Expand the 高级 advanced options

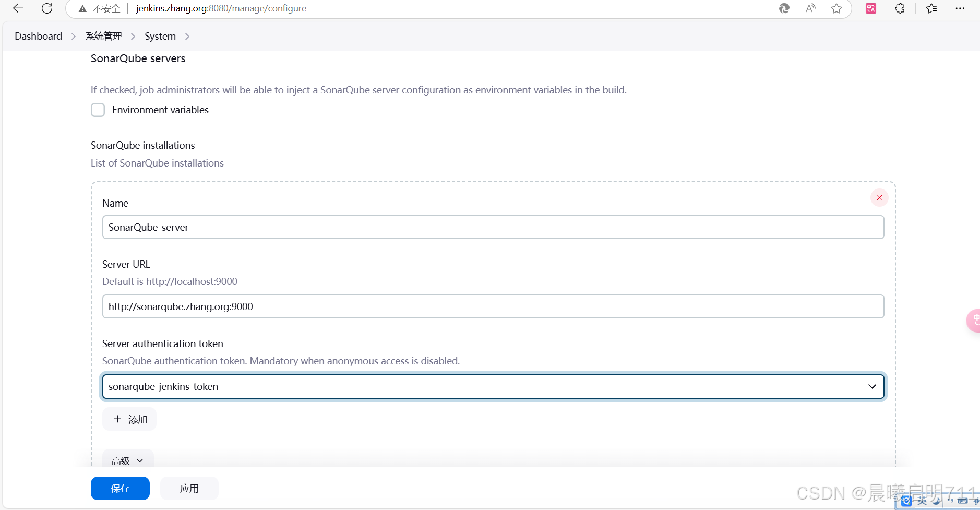coord(128,460)
